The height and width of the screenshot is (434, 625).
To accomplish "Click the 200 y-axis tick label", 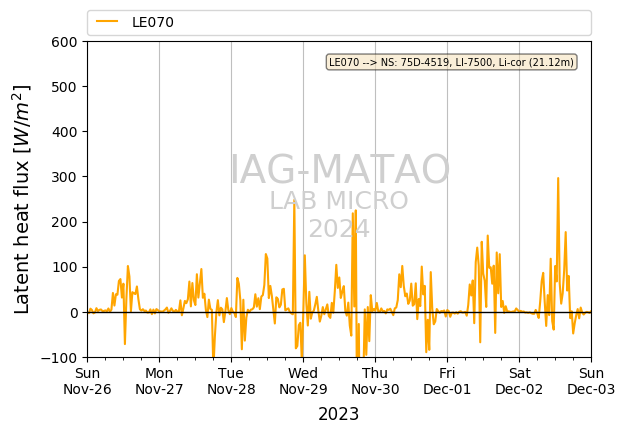I will [x=64, y=222].
